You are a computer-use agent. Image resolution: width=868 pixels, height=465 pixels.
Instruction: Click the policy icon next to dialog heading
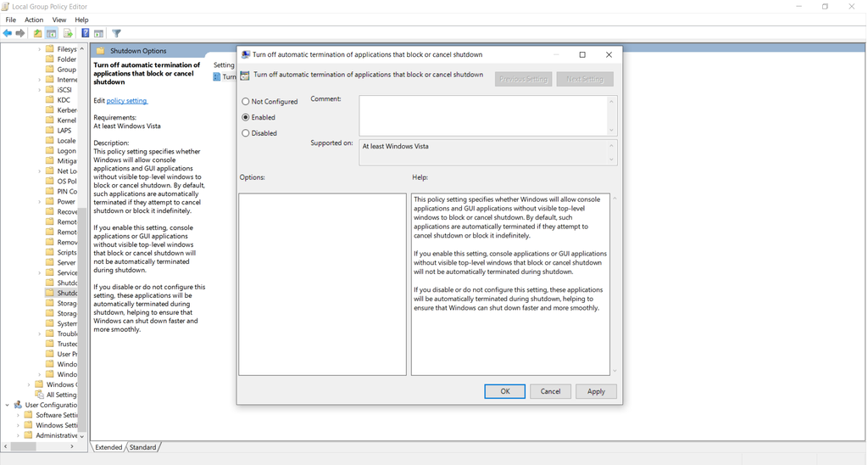(245, 75)
